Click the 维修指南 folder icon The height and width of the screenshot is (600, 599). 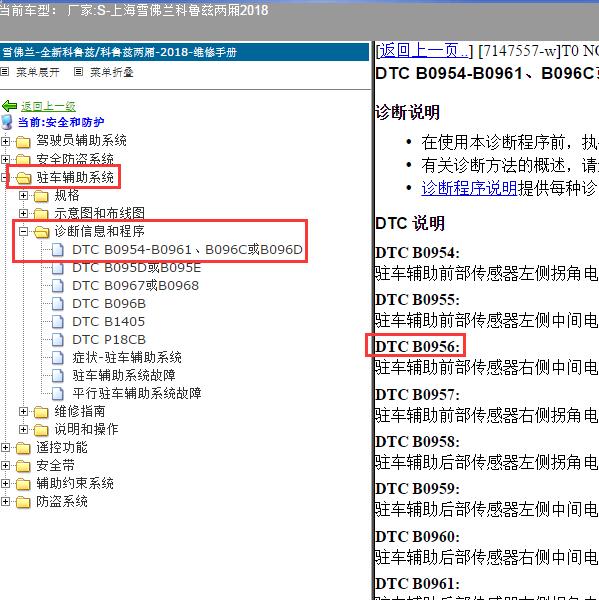point(41,412)
